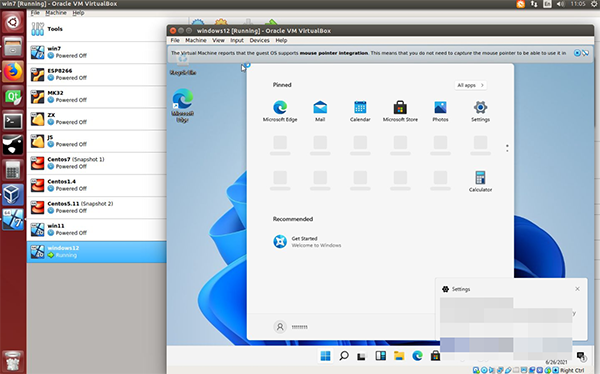Select the ESP8266 virtual machine
This screenshot has height=374, width=600.
point(96,74)
